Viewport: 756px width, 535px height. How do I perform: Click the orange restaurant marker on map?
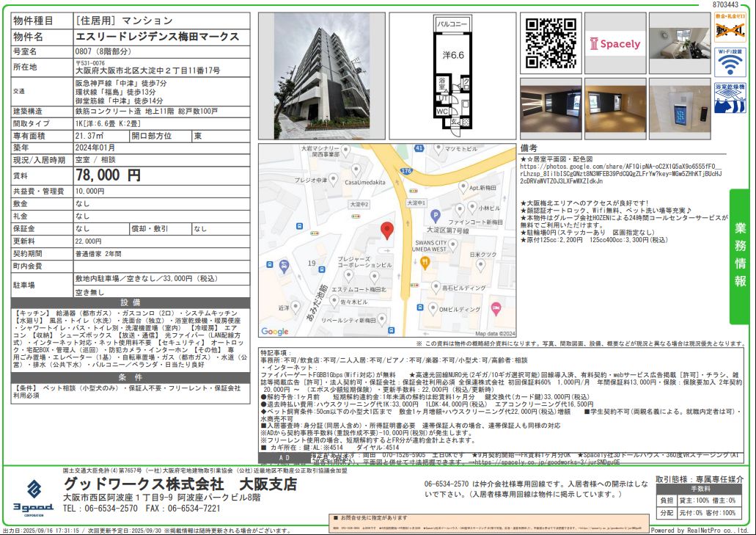(x=424, y=263)
